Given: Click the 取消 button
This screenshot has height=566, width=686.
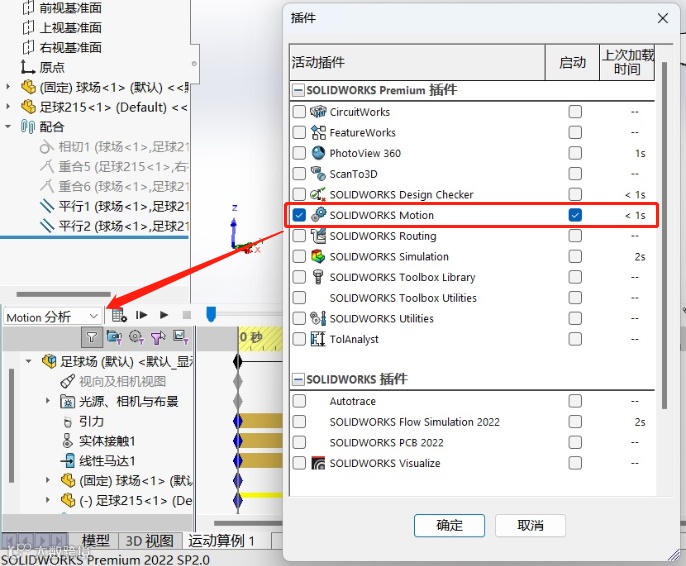Looking at the screenshot, I should coord(530,525).
